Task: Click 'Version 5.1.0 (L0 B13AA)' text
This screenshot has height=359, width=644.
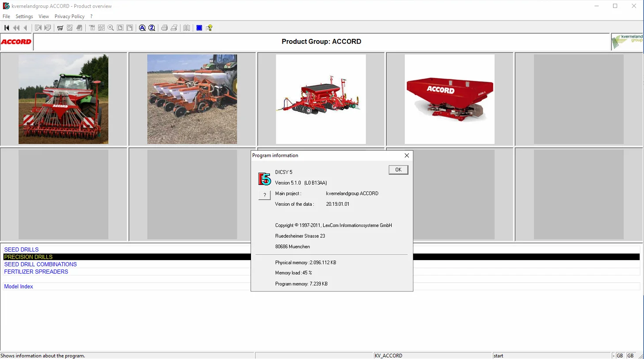Action: [301, 183]
